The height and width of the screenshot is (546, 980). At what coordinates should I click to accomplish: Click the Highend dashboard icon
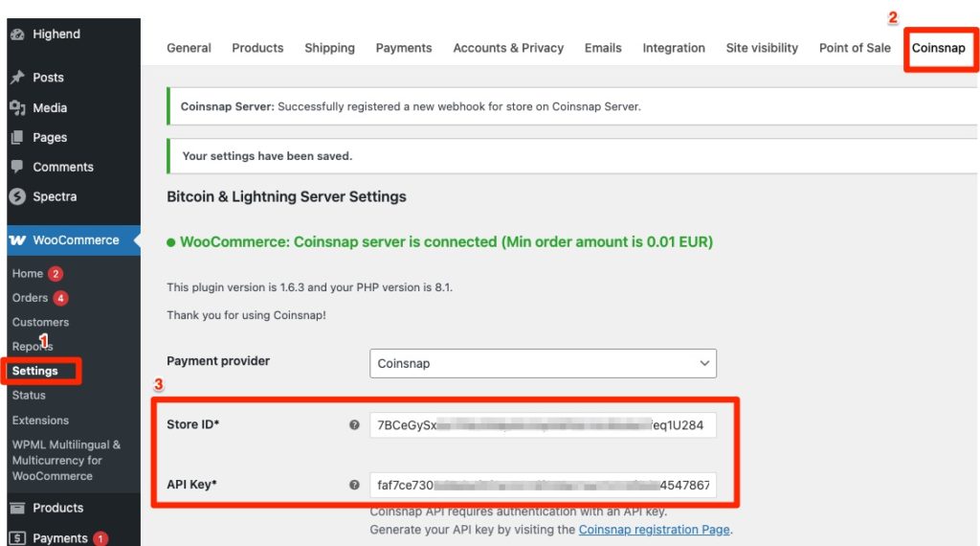17,34
